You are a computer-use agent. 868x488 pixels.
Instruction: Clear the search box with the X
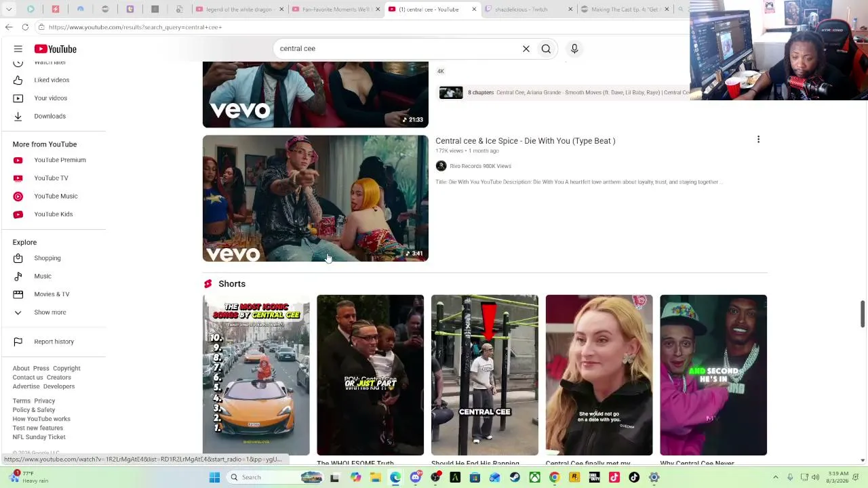[526, 49]
